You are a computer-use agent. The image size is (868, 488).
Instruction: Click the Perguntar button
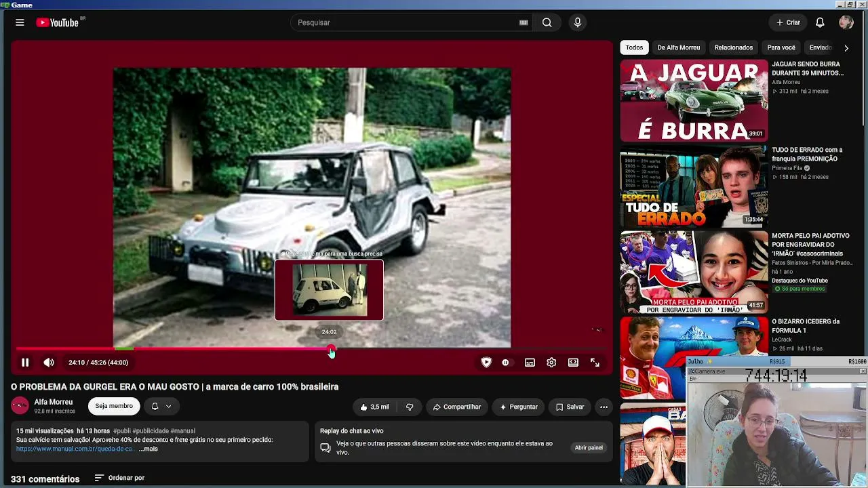(x=519, y=407)
